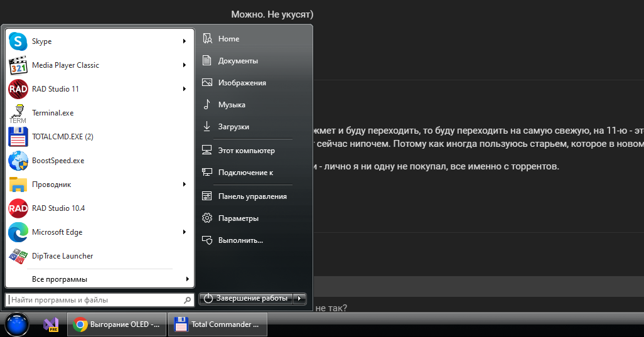Click the Панель управления icon
The width and height of the screenshot is (644, 337).
(x=207, y=196)
